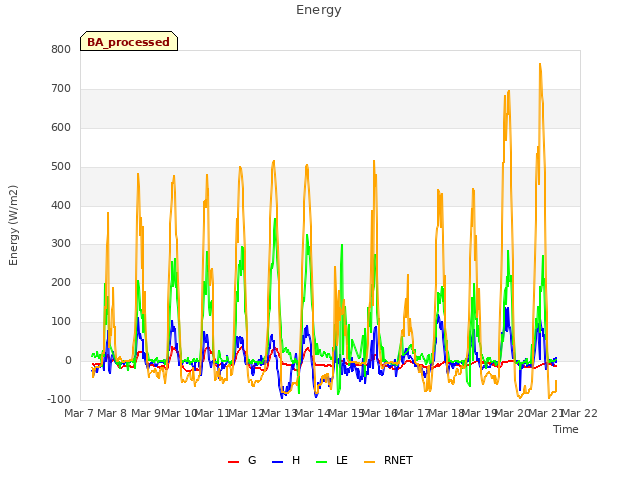The width and height of the screenshot is (640, 480).
Task: Click the Mar 7 x-axis date
Action: coord(79,413)
